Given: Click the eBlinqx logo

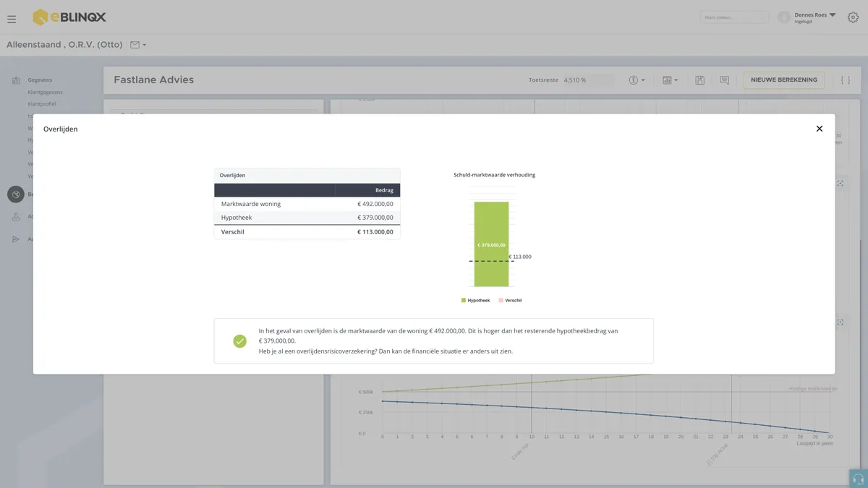Looking at the screenshot, I should click(69, 17).
